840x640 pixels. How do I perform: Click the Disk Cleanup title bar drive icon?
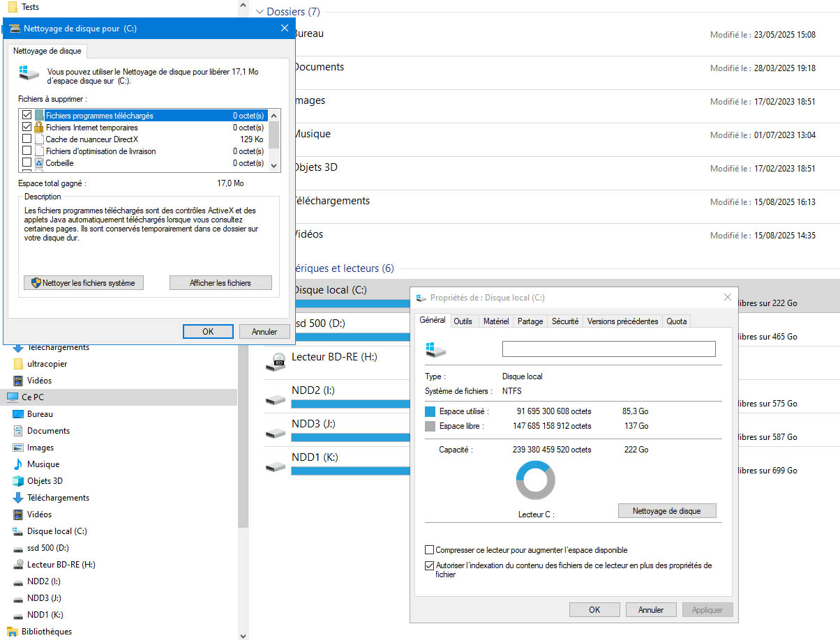coord(15,29)
